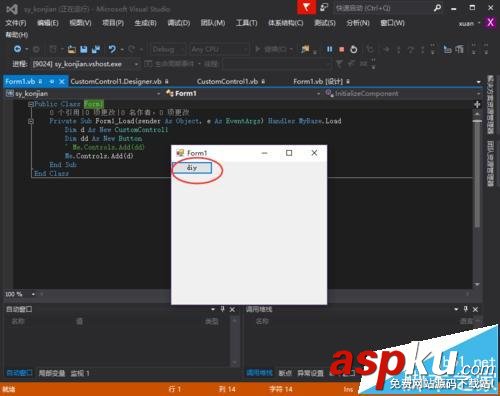
Task: Click the navigate backward arrow icon
Action: click(x=17, y=49)
